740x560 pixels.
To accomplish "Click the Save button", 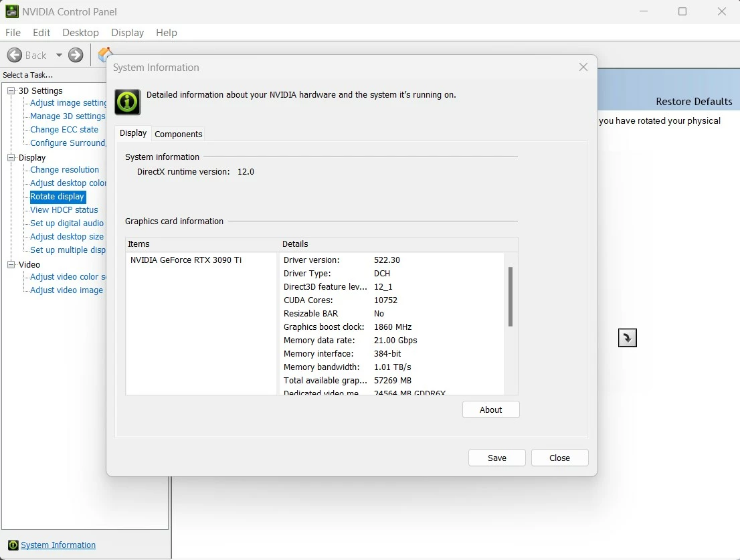I will 497,458.
